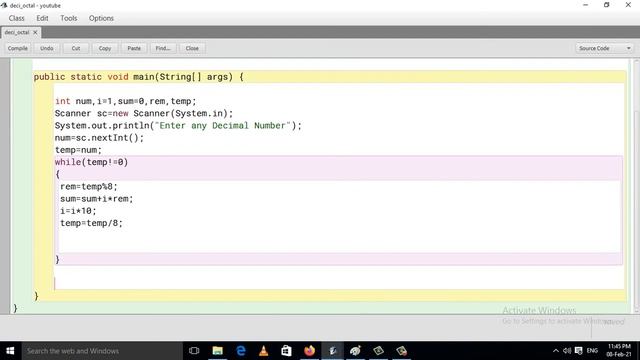Viewport: 640px width, 360px height.
Task: Close the deci_octal tab
Action: 35,32
